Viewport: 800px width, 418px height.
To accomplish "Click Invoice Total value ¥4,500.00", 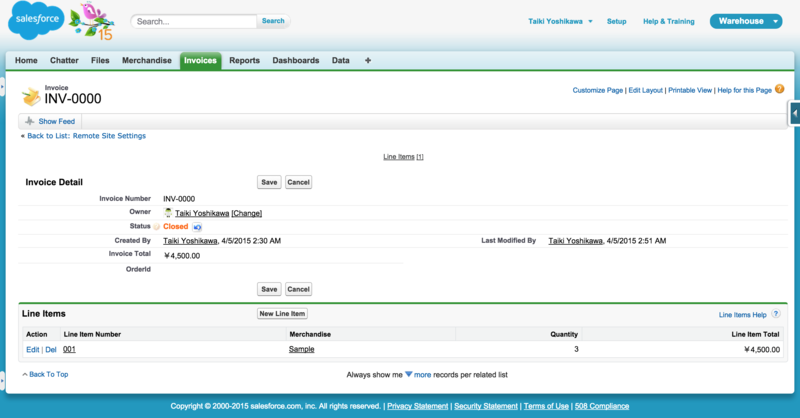I will pos(182,256).
